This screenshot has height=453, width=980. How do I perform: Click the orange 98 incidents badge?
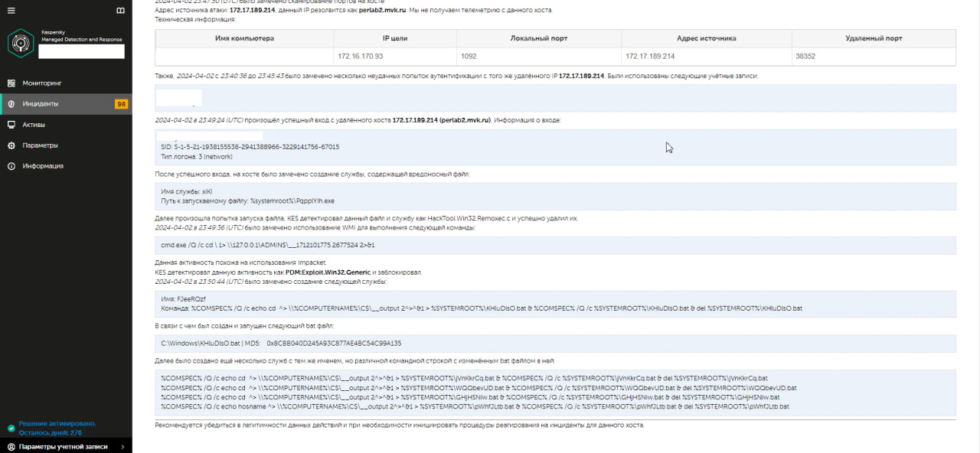click(121, 104)
